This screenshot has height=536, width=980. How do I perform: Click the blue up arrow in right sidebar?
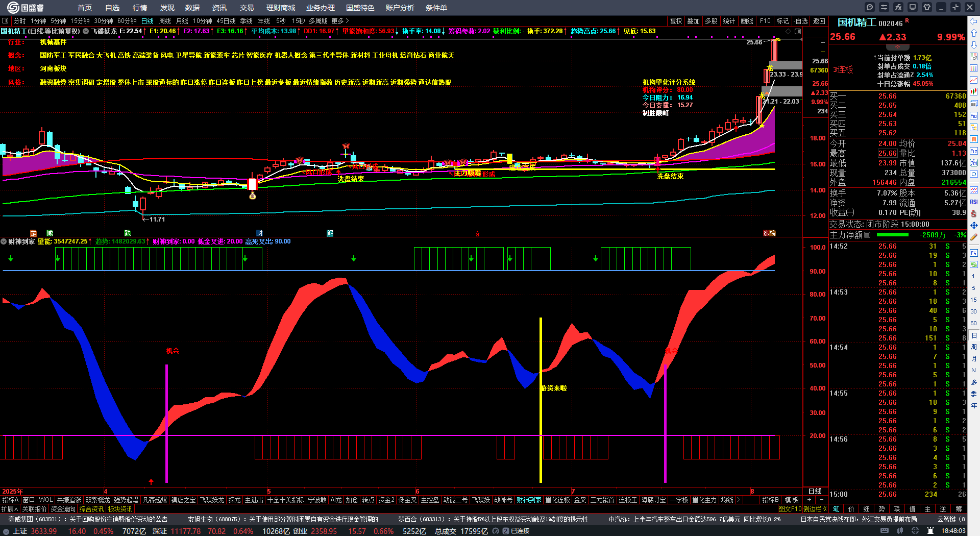point(974,33)
